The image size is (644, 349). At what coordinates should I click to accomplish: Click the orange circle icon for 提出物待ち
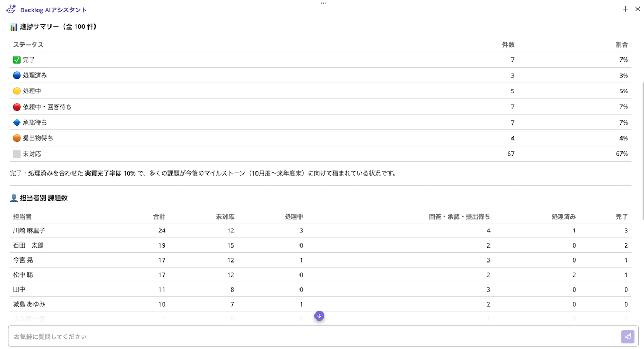[17, 138]
